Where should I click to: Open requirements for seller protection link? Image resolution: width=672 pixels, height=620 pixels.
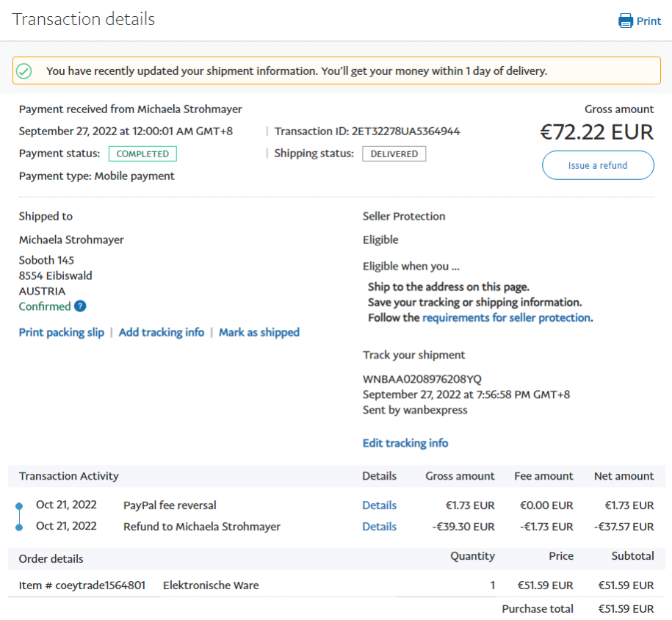click(506, 318)
